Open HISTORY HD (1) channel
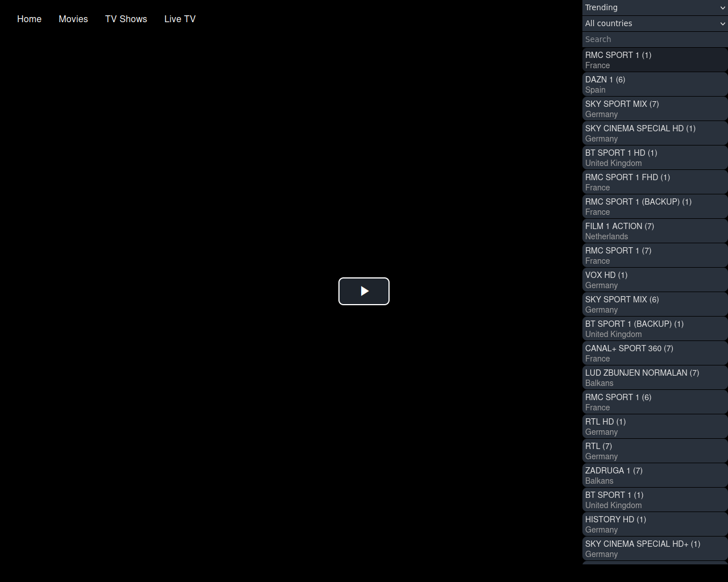Image resolution: width=728 pixels, height=582 pixels. [655, 524]
